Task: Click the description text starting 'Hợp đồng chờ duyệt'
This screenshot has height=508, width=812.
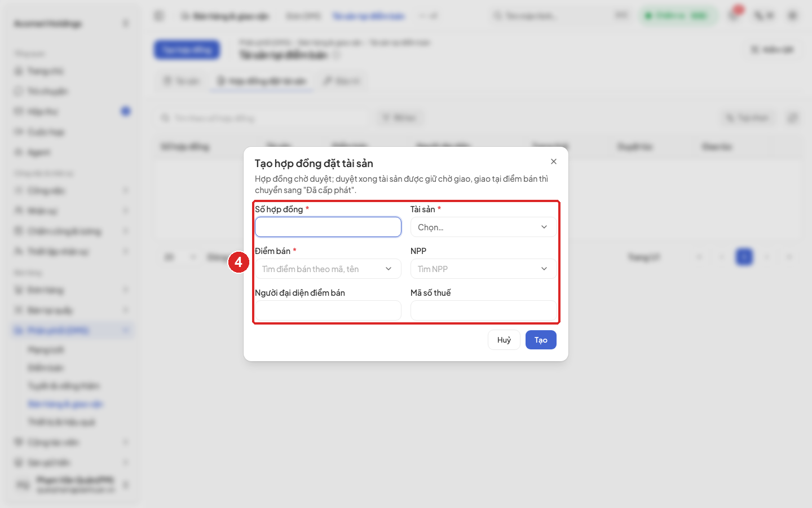Action: click(x=401, y=185)
